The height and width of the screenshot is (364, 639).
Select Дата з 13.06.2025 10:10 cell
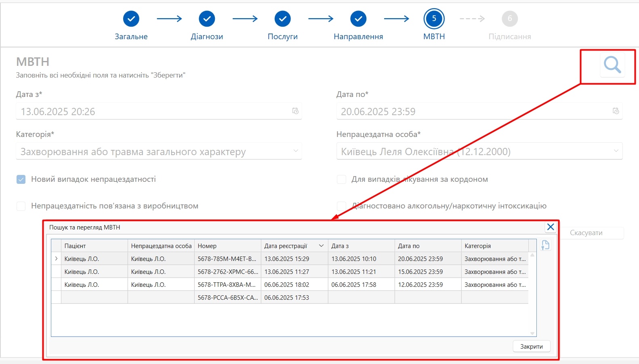[361, 259]
